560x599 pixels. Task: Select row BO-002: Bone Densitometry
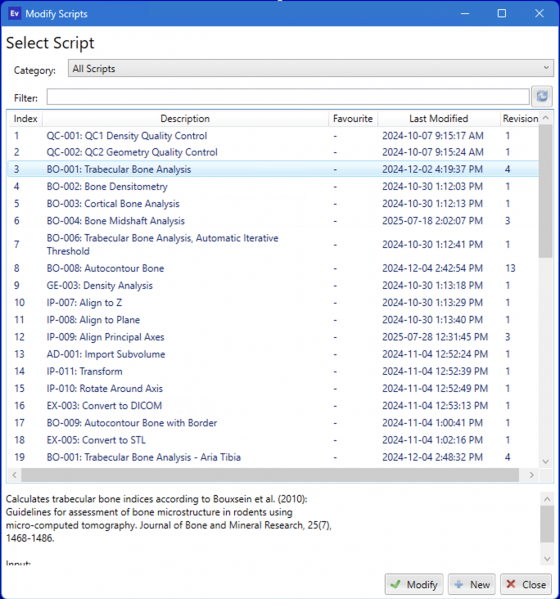(274, 186)
